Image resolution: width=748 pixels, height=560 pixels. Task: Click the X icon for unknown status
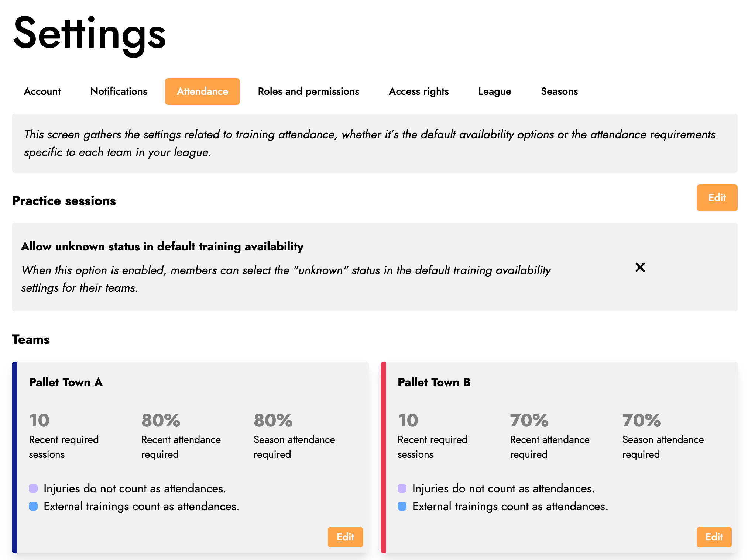tap(640, 267)
